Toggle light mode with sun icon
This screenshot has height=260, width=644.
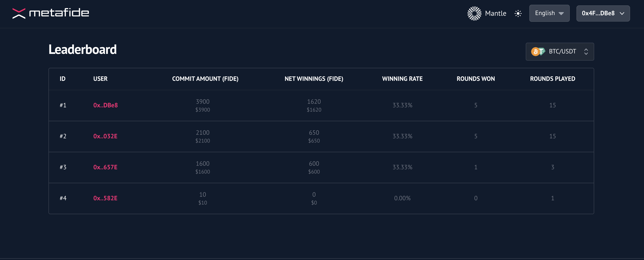coord(518,13)
